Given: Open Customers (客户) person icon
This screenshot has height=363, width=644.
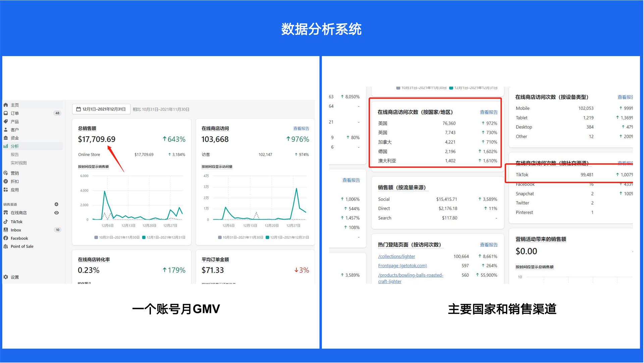Looking at the screenshot, I should coord(6,130).
